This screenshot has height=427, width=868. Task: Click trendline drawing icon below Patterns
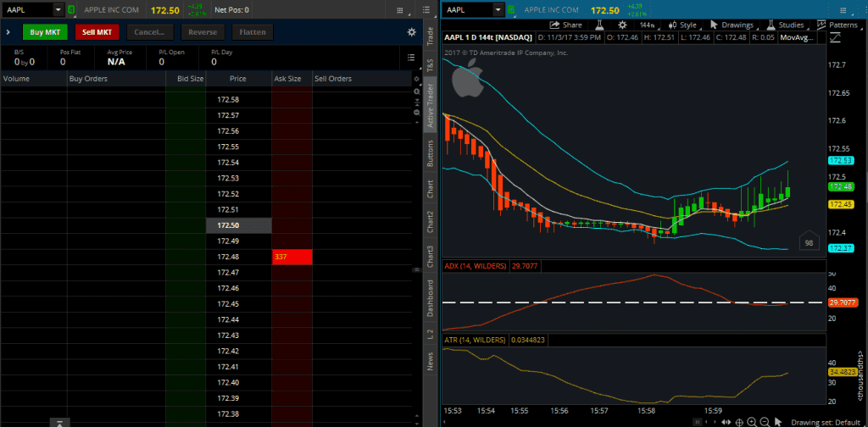pos(835,37)
